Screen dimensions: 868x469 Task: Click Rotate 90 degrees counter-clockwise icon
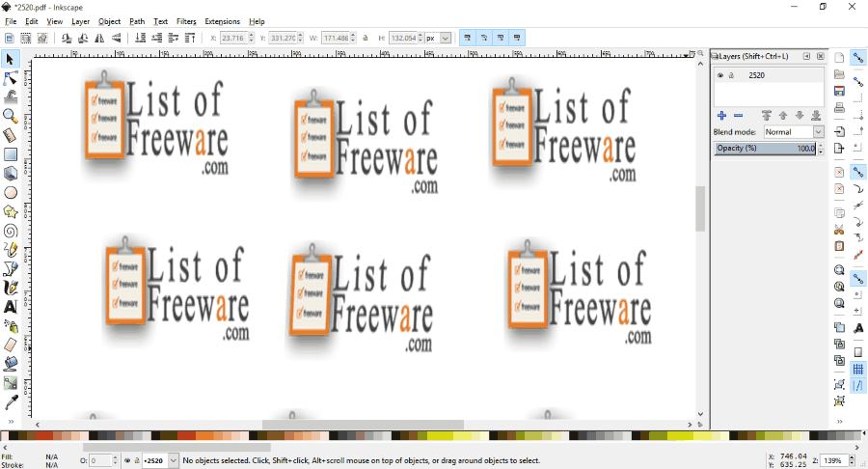67,38
